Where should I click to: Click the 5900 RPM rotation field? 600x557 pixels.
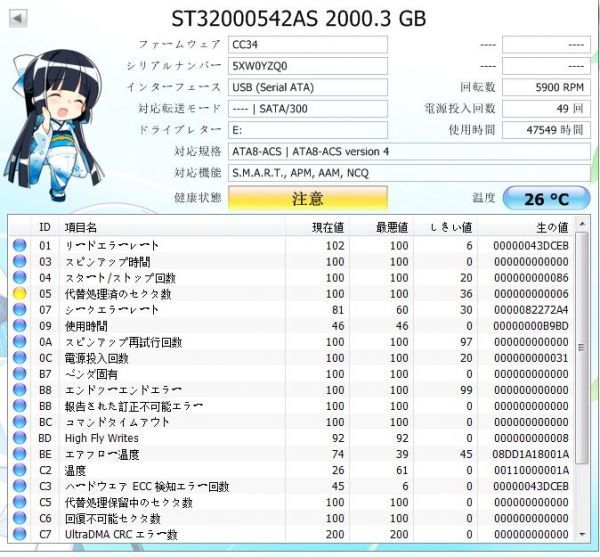click(x=546, y=88)
